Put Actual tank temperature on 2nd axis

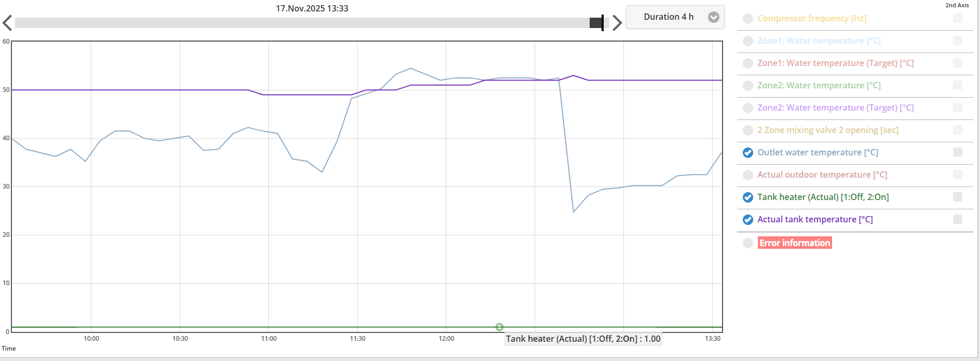pos(958,219)
